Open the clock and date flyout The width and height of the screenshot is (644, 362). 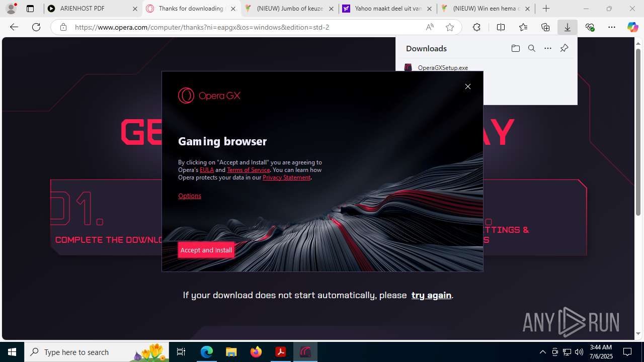[601, 352]
